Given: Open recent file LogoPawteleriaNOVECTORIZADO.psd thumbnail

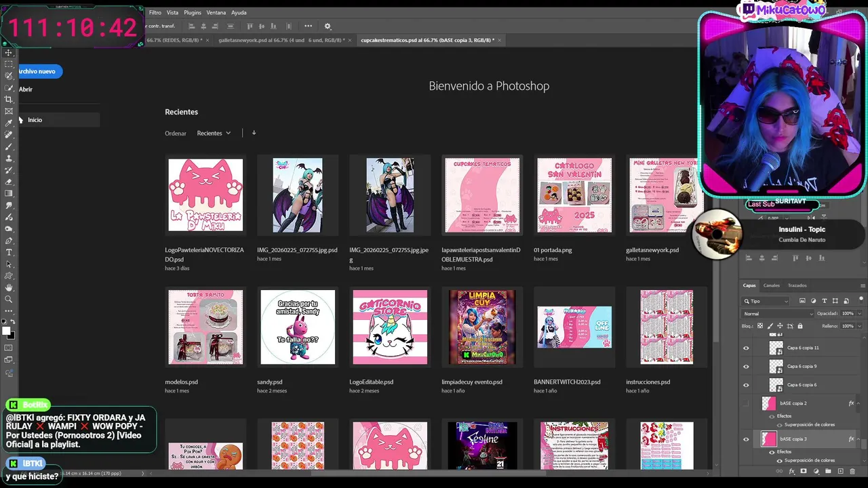Looking at the screenshot, I should pyautogui.click(x=205, y=195).
